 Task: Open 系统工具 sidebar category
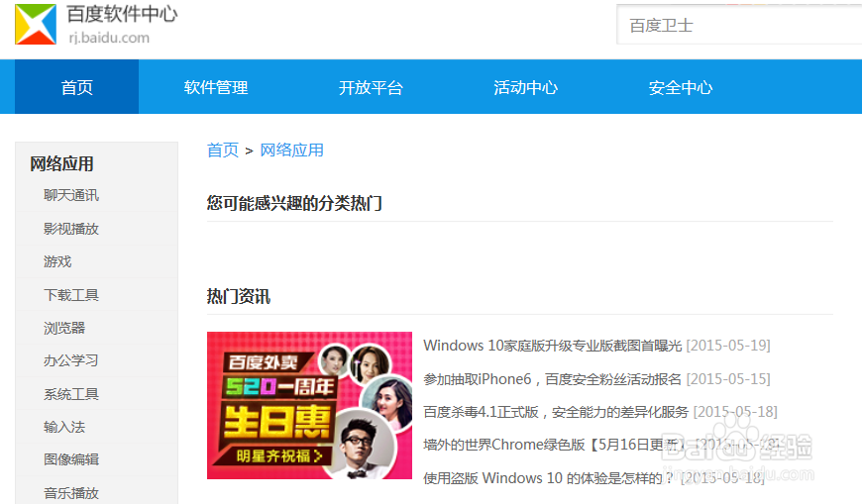(71, 394)
